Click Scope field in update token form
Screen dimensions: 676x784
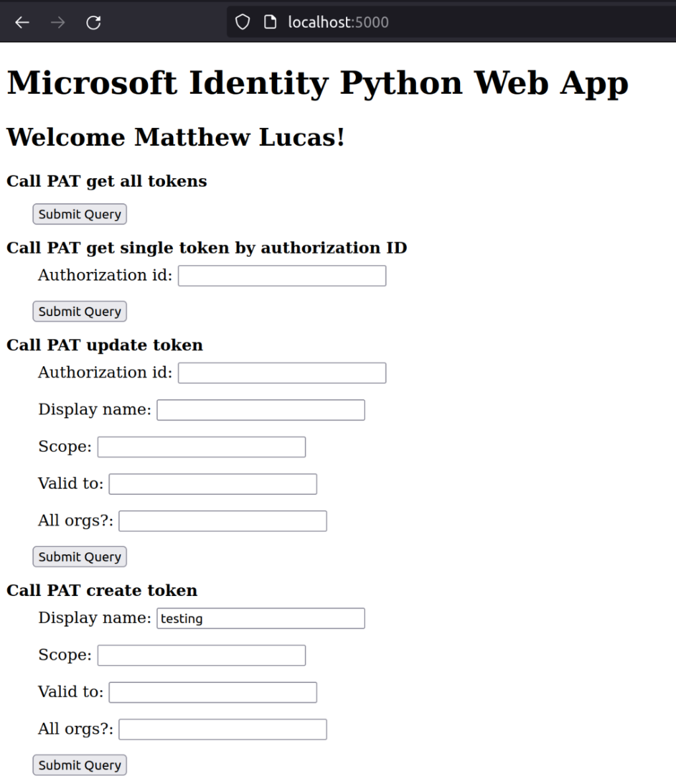tap(201, 447)
